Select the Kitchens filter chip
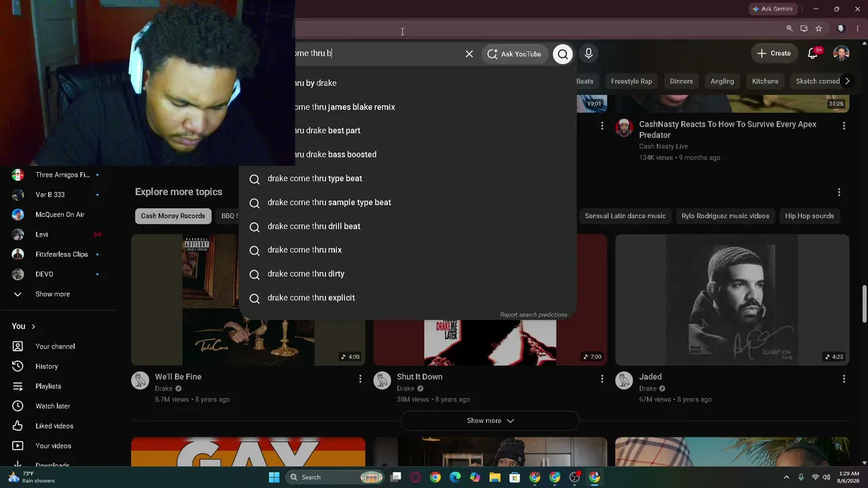This screenshot has height=488, width=868. 765,81
